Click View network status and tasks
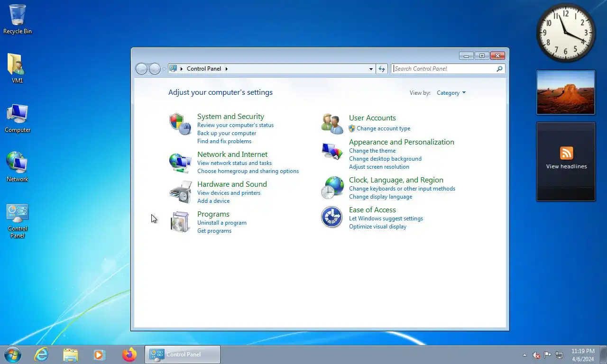The image size is (607, 364). (x=234, y=163)
